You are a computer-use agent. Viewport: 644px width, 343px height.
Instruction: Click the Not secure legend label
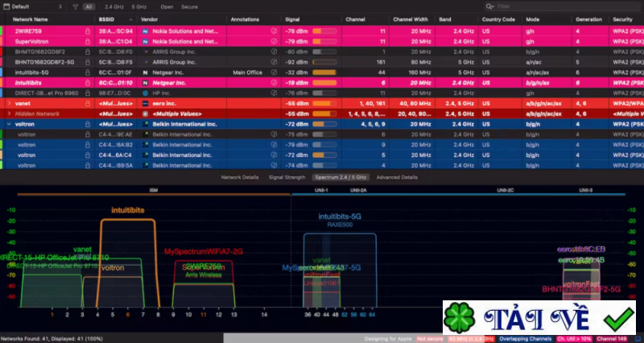(430, 339)
